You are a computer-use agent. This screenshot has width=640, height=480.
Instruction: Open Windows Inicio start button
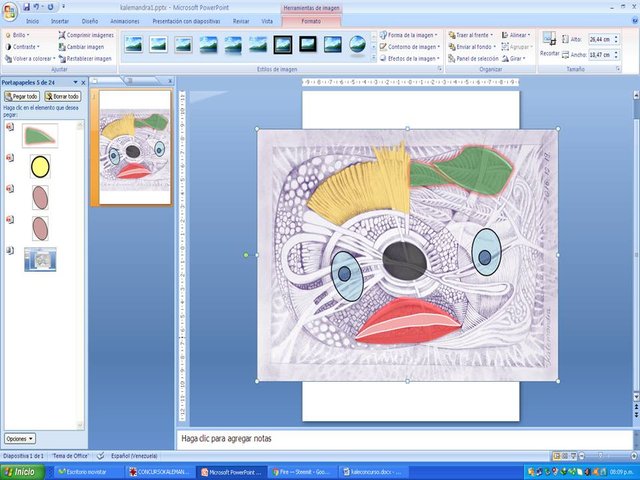click(x=22, y=472)
